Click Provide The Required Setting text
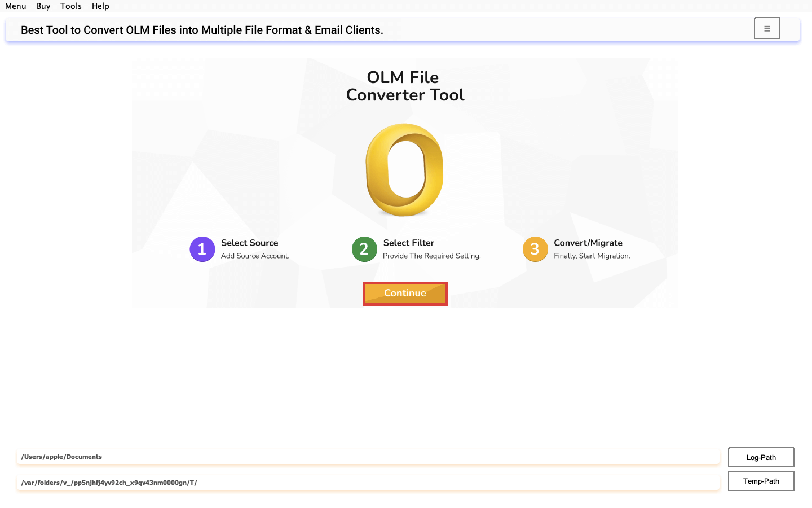812x508 pixels. (432, 256)
